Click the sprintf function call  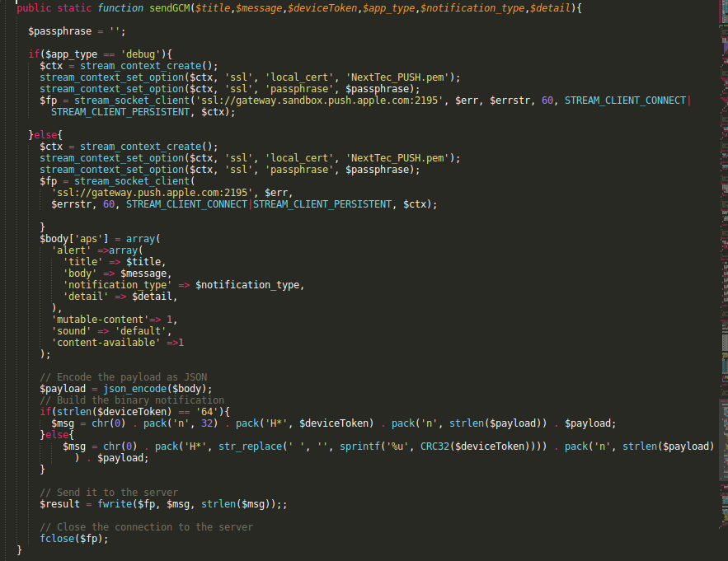[359, 446]
